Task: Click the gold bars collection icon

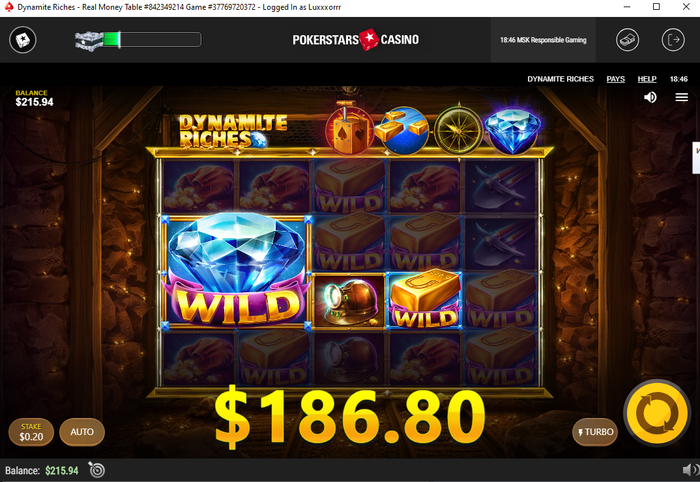Action: pyautogui.click(x=403, y=130)
